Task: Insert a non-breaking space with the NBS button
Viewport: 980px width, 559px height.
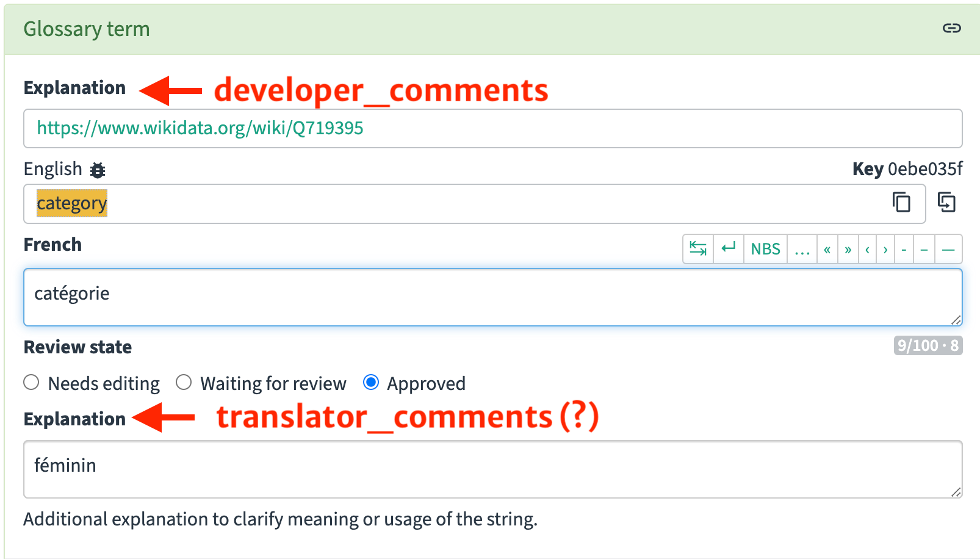Action: pos(765,249)
